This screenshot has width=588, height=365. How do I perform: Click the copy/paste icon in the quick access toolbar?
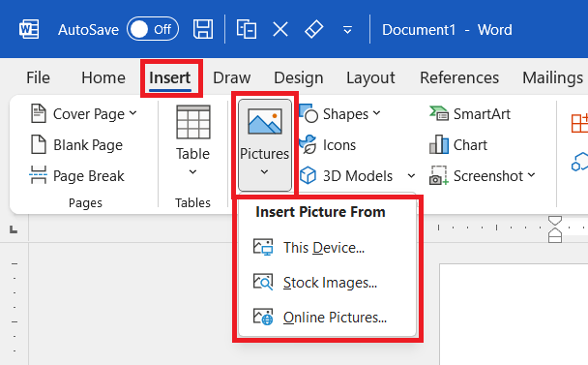(247, 29)
